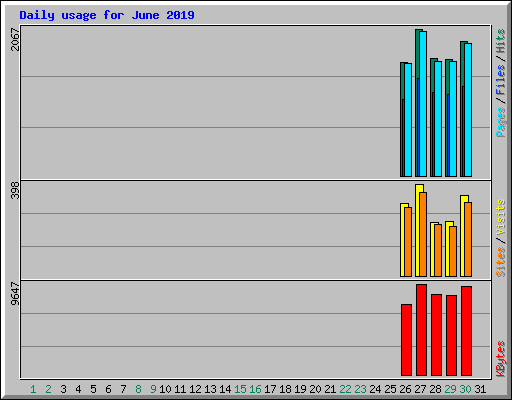This screenshot has height=400, width=512.
Task: Click day 11 on the x-axis
Action: tap(180, 389)
